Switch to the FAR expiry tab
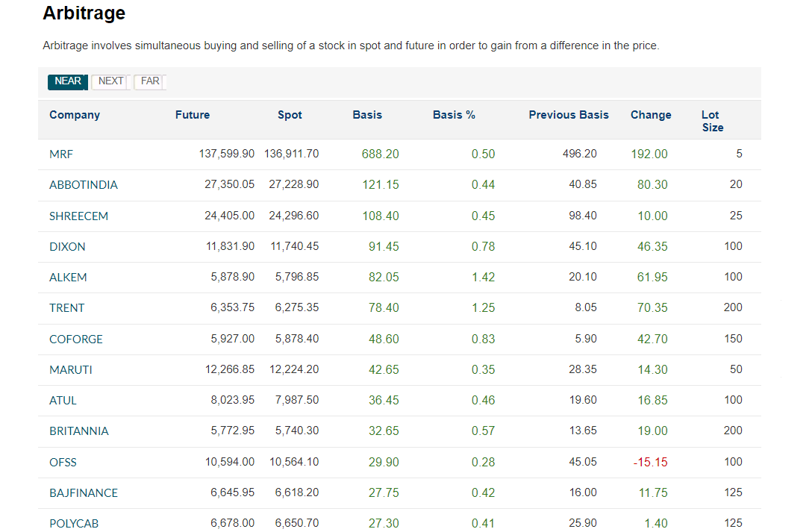 coord(150,82)
